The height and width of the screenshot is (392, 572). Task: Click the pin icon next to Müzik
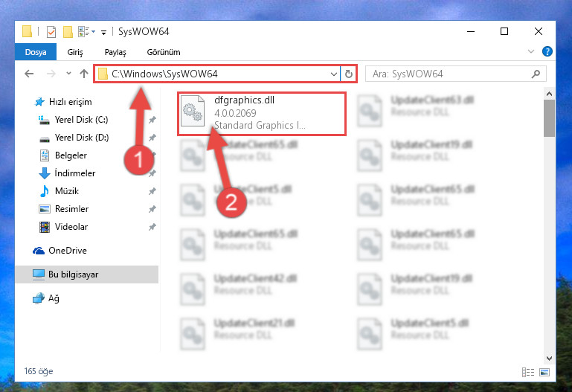click(x=152, y=191)
